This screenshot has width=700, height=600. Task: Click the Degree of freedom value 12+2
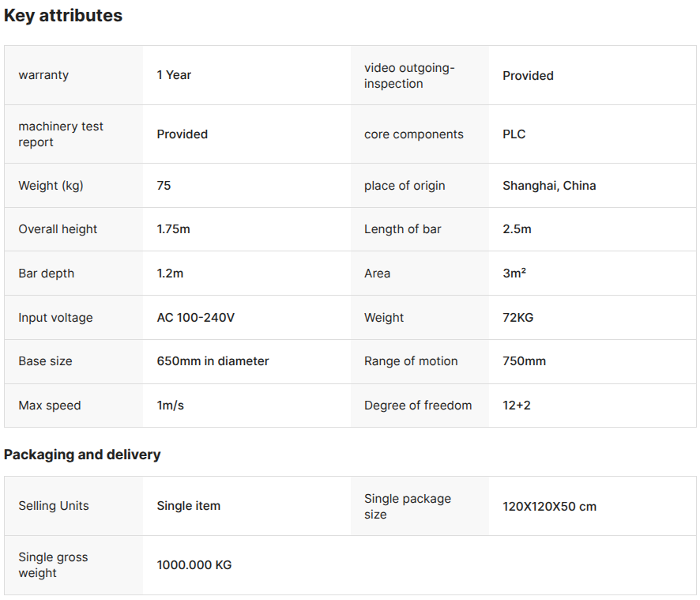[517, 406]
